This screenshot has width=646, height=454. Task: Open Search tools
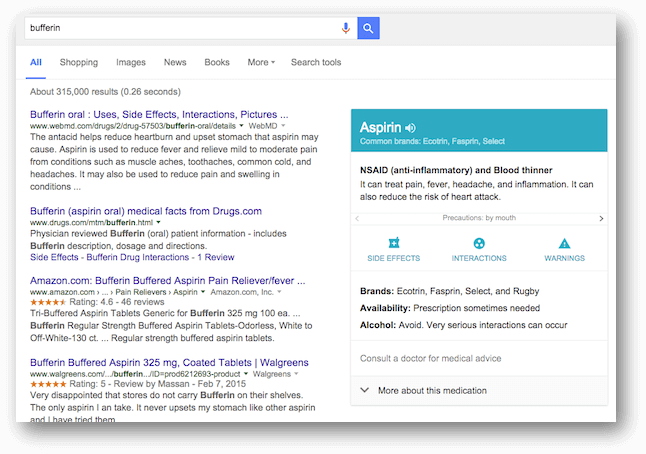[x=316, y=62]
